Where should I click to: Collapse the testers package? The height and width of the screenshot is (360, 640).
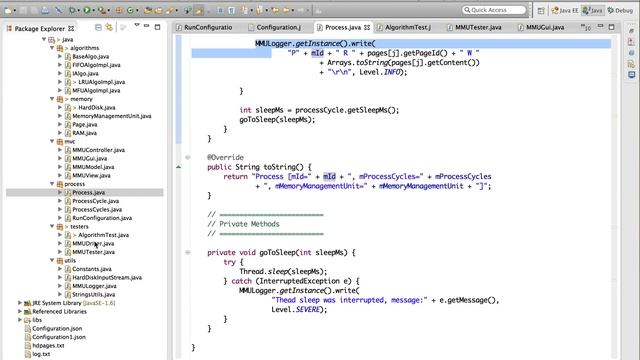[x=52, y=227]
